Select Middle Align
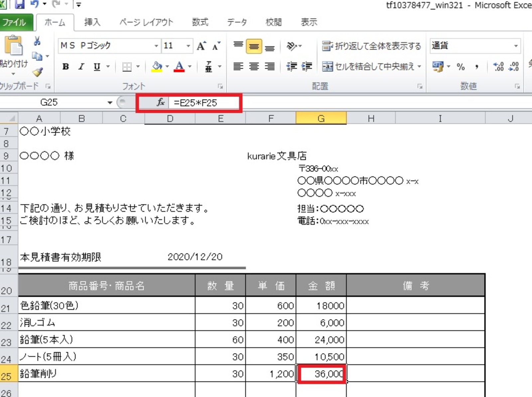The image size is (532, 397). point(254,46)
